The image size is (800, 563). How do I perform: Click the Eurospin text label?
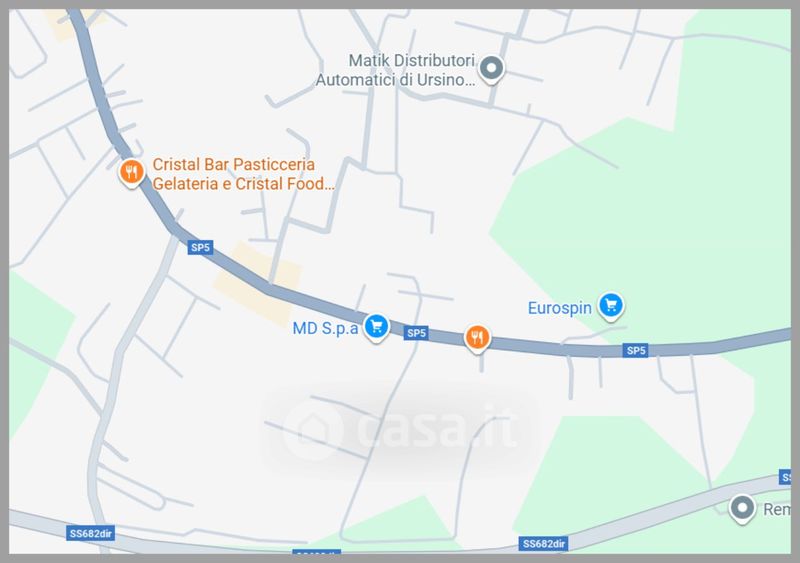(x=560, y=308)
